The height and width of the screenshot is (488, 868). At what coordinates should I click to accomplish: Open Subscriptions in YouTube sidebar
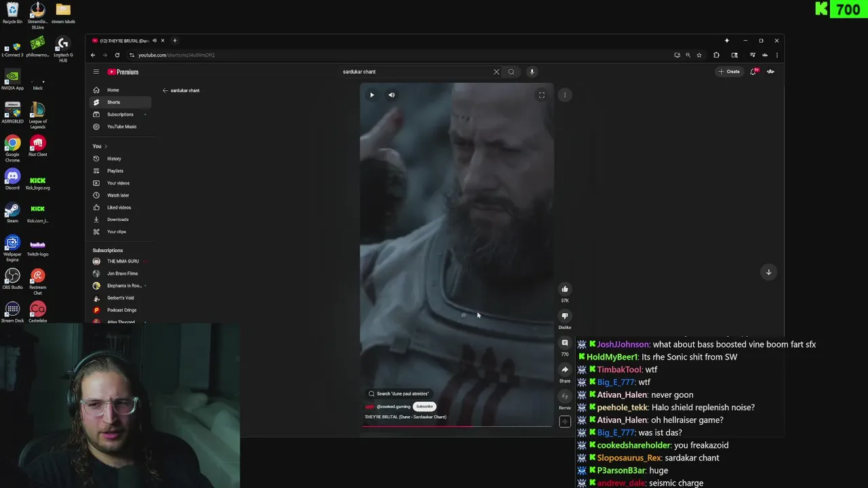[120, 115]
